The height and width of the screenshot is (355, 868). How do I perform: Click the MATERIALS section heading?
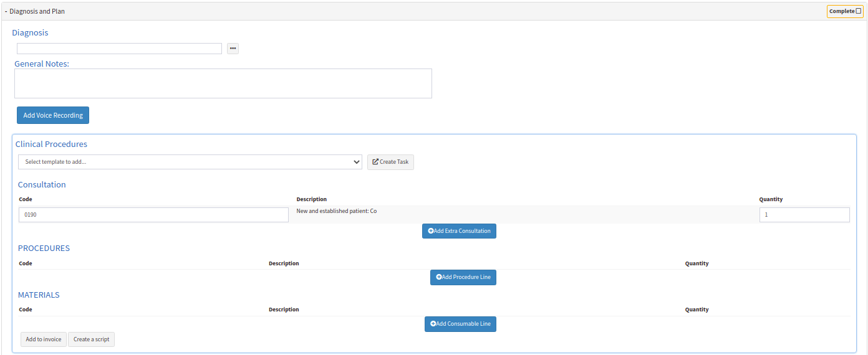39,295
